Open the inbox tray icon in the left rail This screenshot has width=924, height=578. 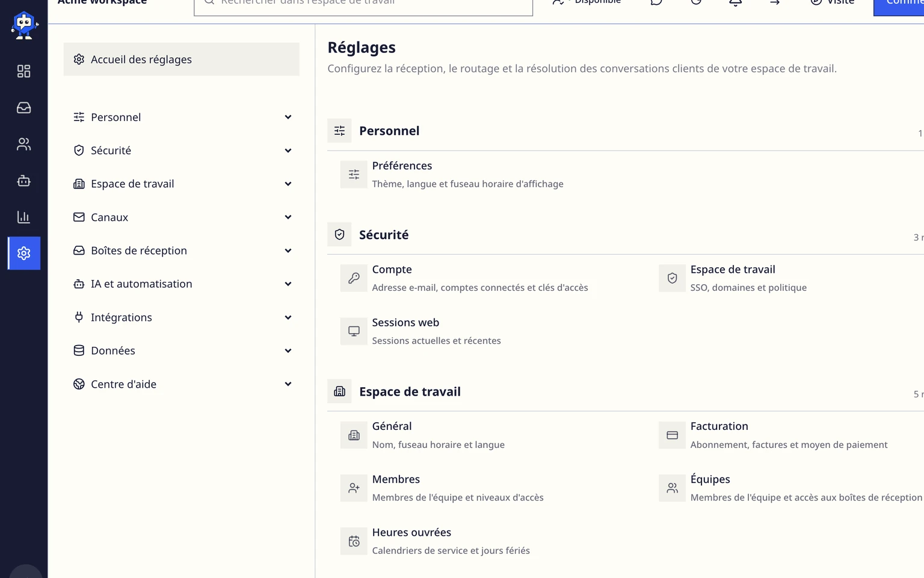[23, 108]
